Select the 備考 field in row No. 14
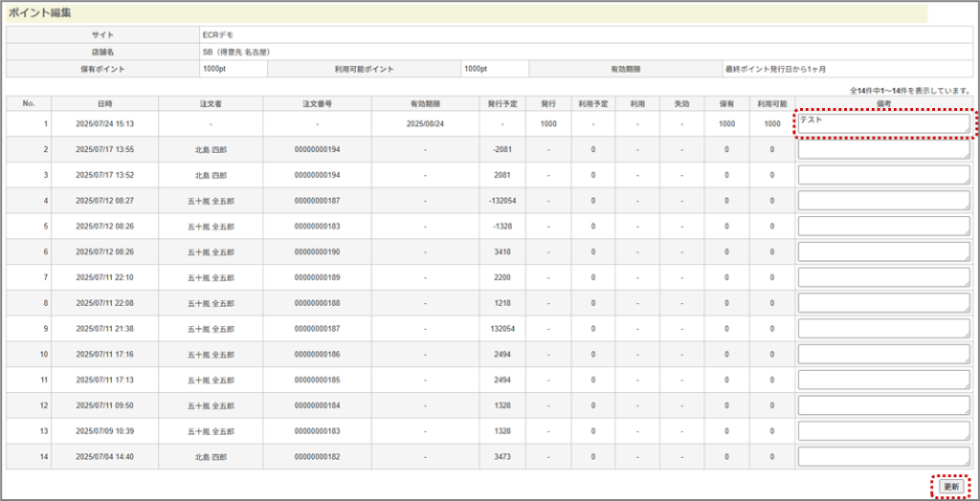 pos(882,456)
